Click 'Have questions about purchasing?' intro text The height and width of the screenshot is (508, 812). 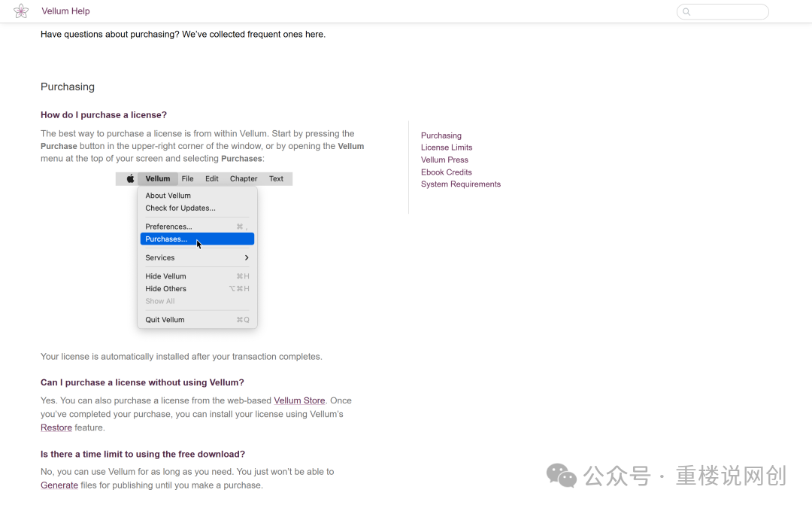coord(183,34)
